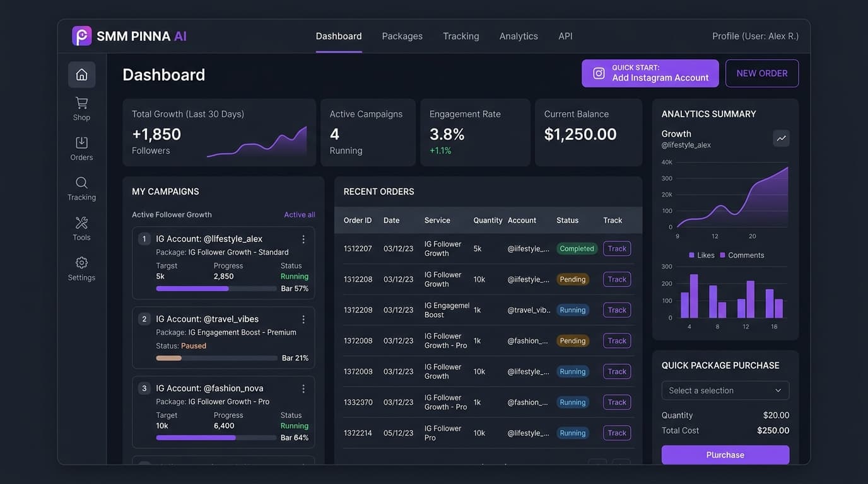The width and height of the screenshot is (868, 484).
Task: Open the Tracking tab in top navigation
Action: pyautogui.click(x=461, y=37)
